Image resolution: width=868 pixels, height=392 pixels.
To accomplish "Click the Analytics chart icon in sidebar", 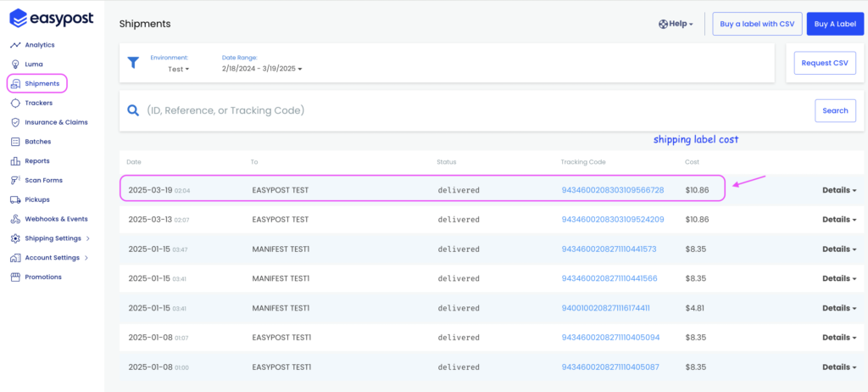I will 15,45.
